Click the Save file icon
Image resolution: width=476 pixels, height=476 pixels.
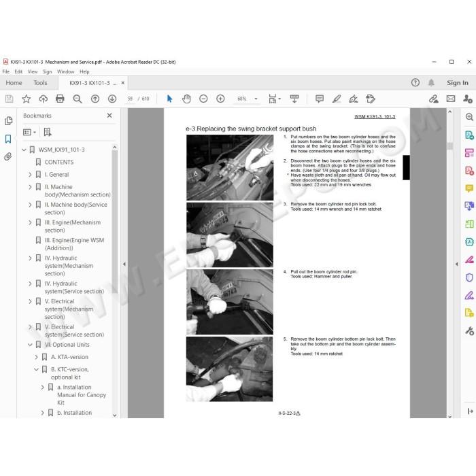click(x=9, y=99)
